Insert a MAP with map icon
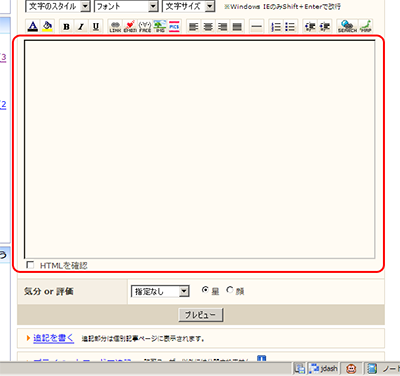400x376 pixels. 366,26
